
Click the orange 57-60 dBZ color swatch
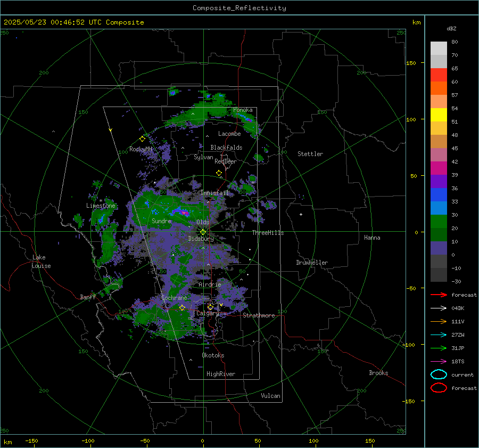tap(439, 88)
